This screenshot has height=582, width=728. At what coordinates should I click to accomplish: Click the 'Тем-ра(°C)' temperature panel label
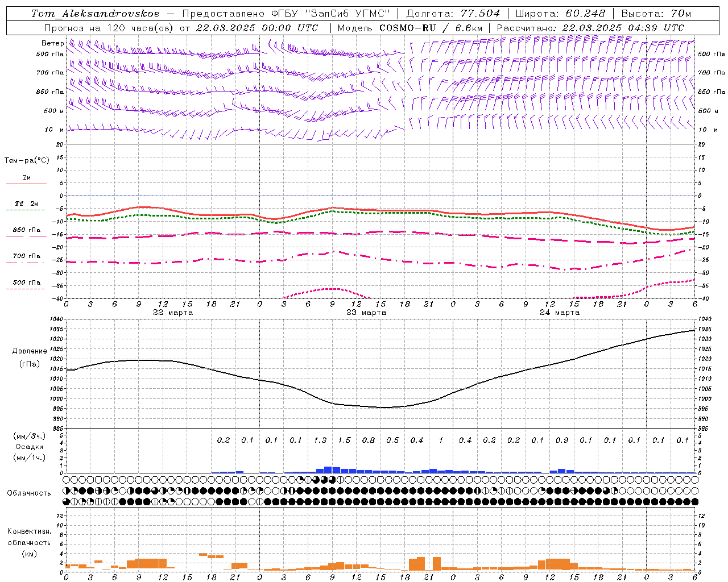tap(27, 161)
